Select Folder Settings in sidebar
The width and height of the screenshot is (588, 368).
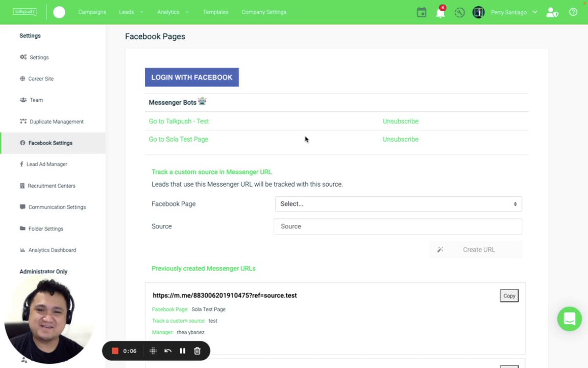click(46, 228)
